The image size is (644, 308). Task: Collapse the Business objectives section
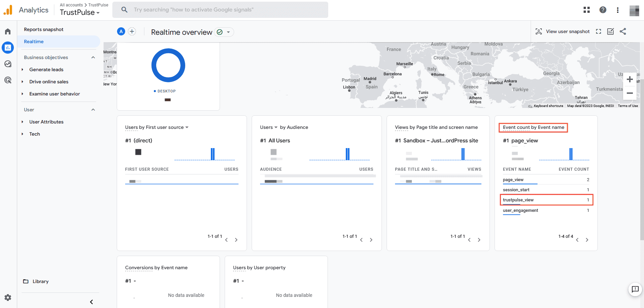click(93, 57)
